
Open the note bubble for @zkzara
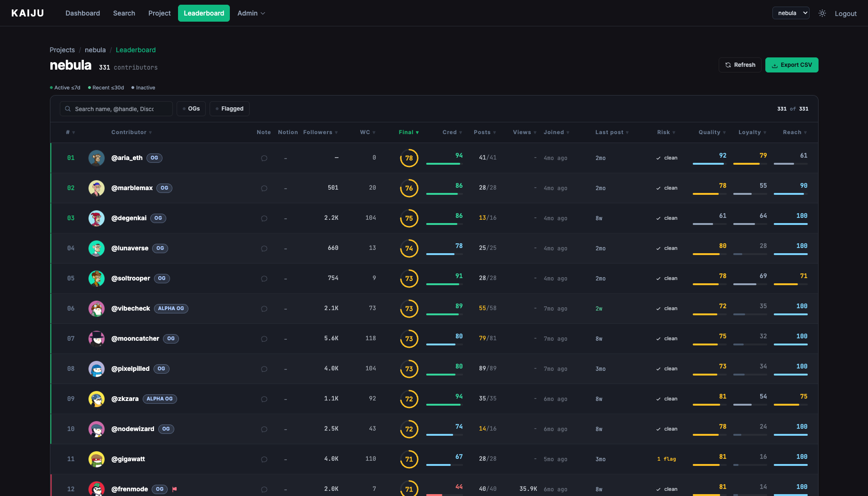click(264, 399)
